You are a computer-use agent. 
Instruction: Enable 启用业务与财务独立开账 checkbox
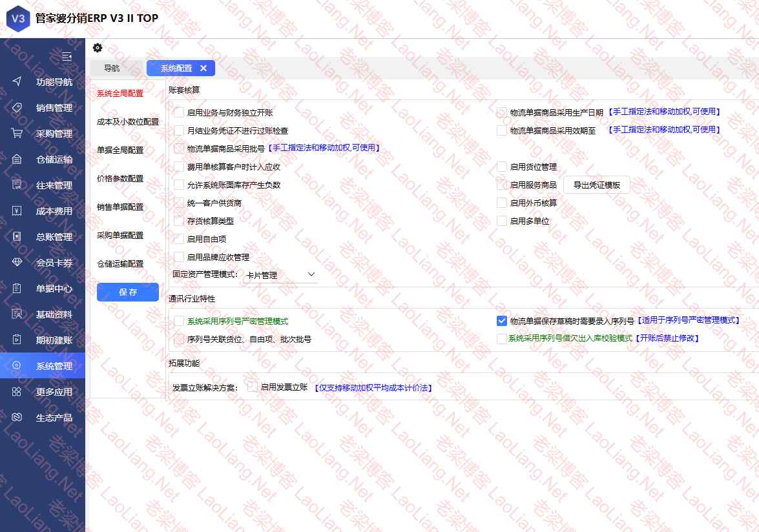tap(179, 112)
